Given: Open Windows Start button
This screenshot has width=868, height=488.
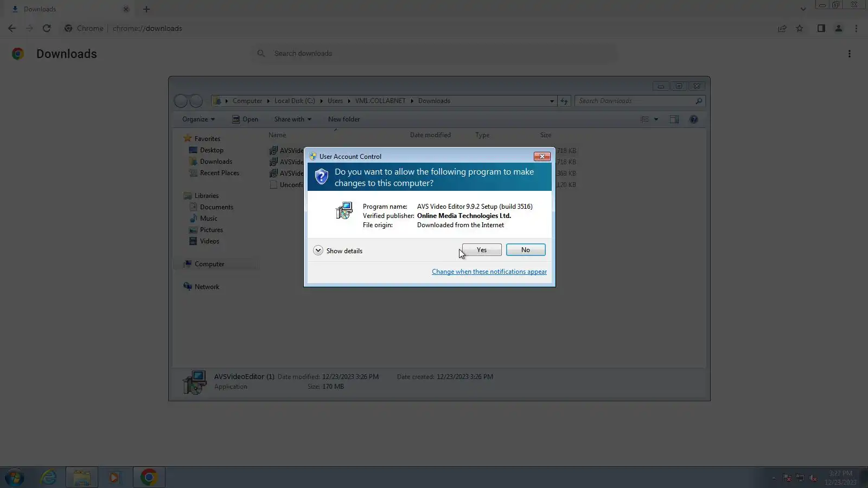Looking at the screenshot, I should coord(15,477).
